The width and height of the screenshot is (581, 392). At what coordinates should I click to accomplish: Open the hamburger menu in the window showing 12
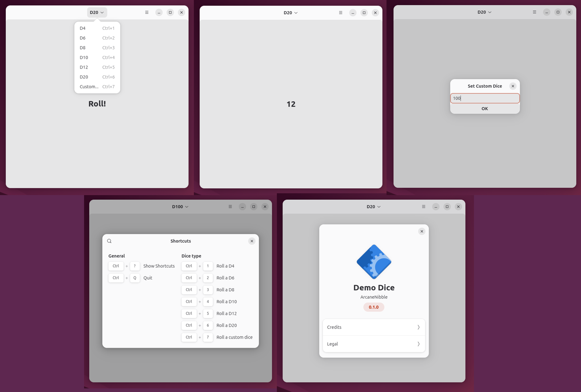[x=340, y=12]
